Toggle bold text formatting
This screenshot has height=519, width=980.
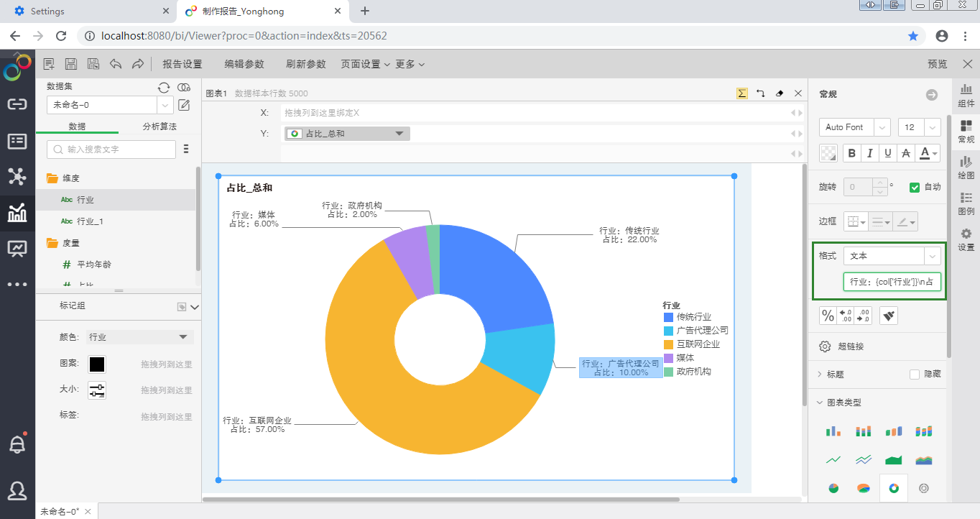coord(852,153)
